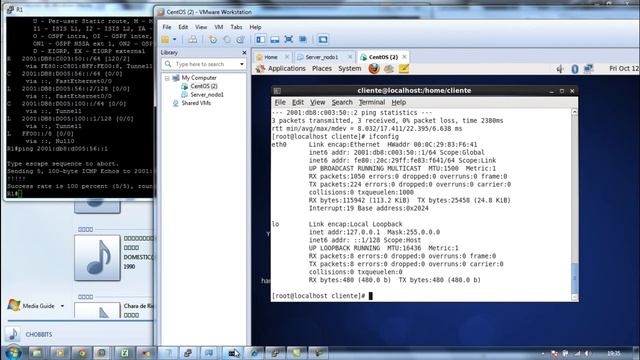Screen dimensions: 640x360
Task: Click the CHOBBITS now playing item
Action: [39, 334]
